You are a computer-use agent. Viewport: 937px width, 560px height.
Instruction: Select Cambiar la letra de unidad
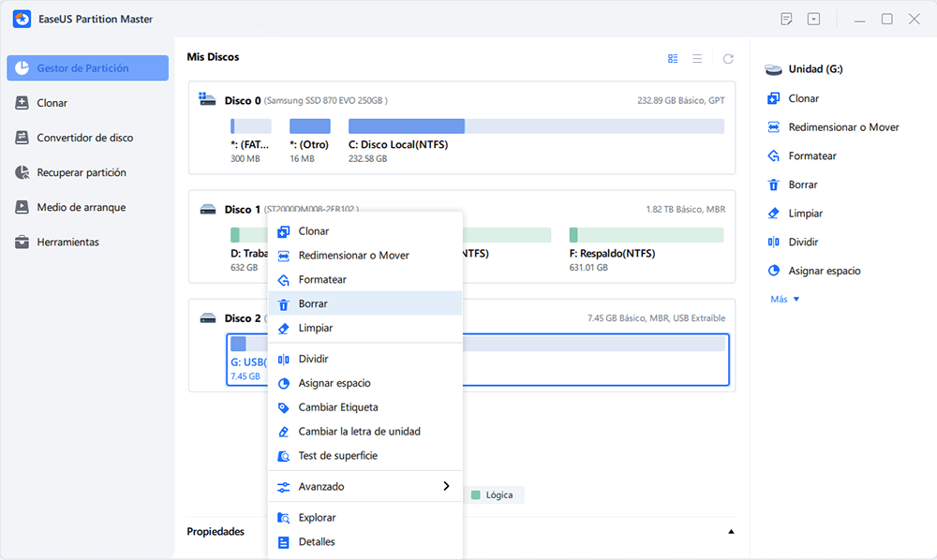[365, 432]
